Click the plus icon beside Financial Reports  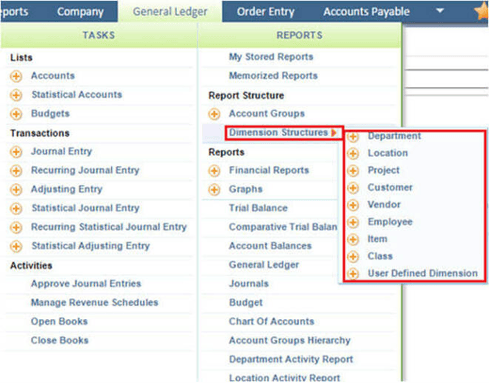coord(214,171)
